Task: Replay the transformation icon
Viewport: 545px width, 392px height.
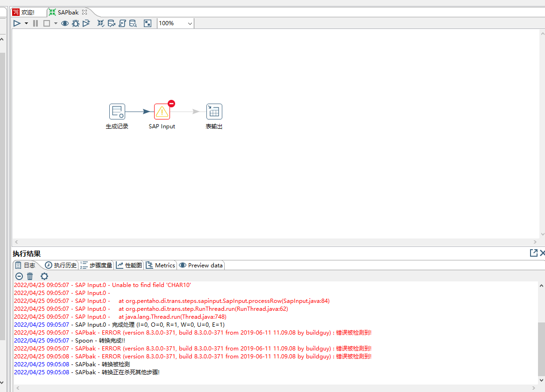Action: point(86,23)
